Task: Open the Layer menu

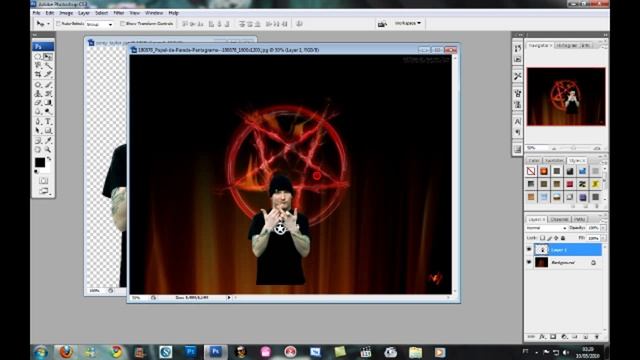Action: pos(84,13)
